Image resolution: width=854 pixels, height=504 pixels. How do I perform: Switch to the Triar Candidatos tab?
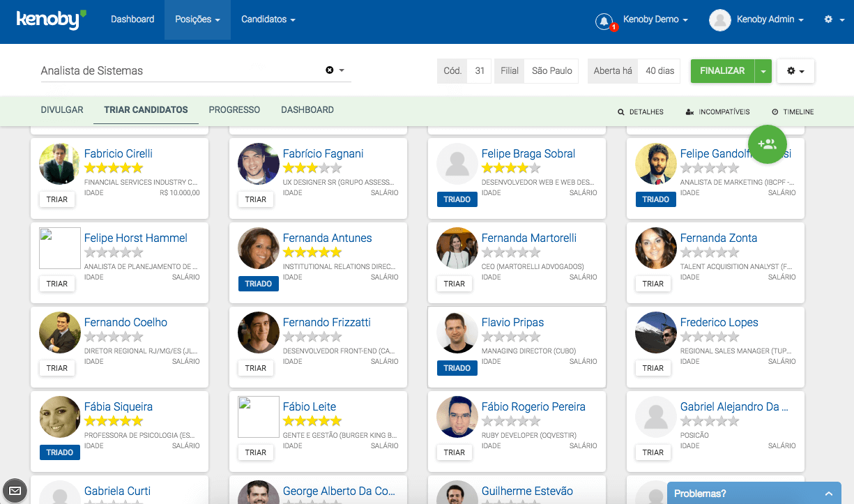click(x=146, y=110)
